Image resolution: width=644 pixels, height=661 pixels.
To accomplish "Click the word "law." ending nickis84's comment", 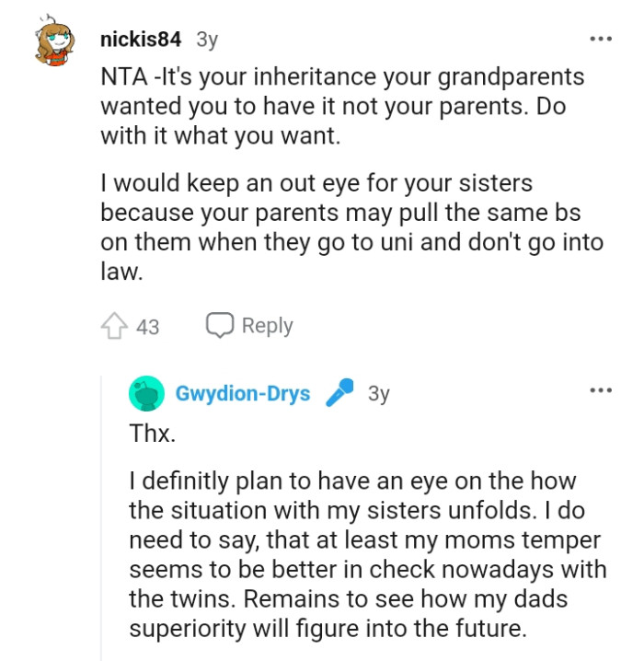I will click(117, 271).
